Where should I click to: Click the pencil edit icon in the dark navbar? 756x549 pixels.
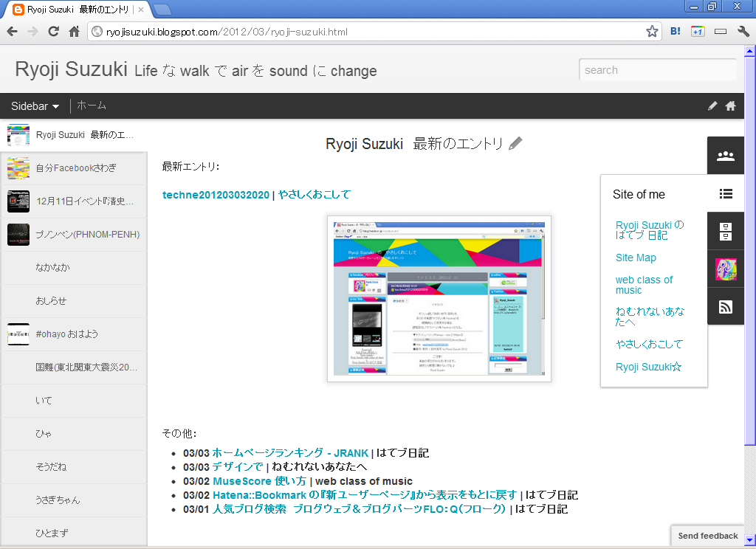click(712, 106)
